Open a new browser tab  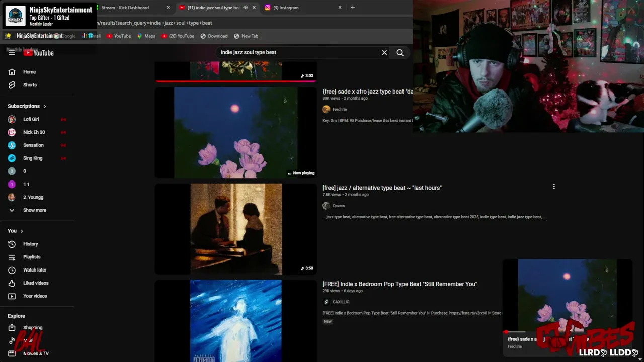pyautogui.click(x=353, y=8)
